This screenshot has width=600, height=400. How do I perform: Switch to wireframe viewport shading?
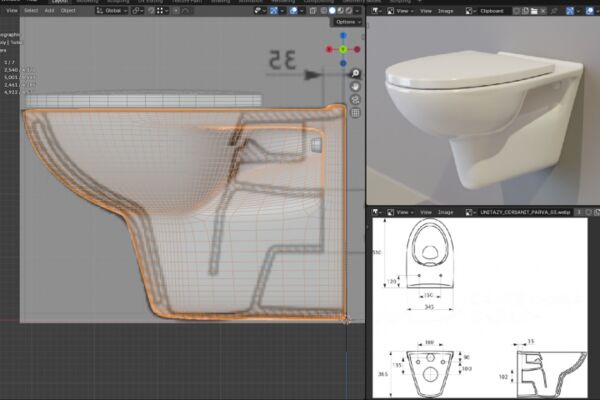[x=324, y=11]
